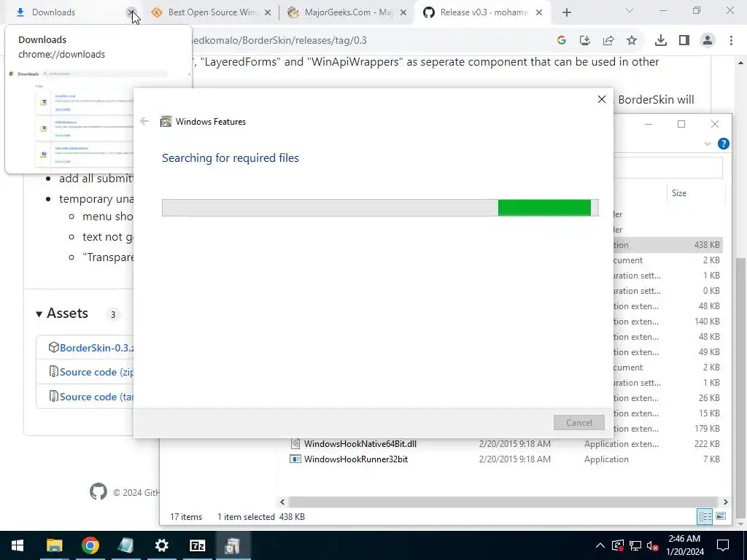Click the address bar URL
747x560 pixels.
coord(279,41)
